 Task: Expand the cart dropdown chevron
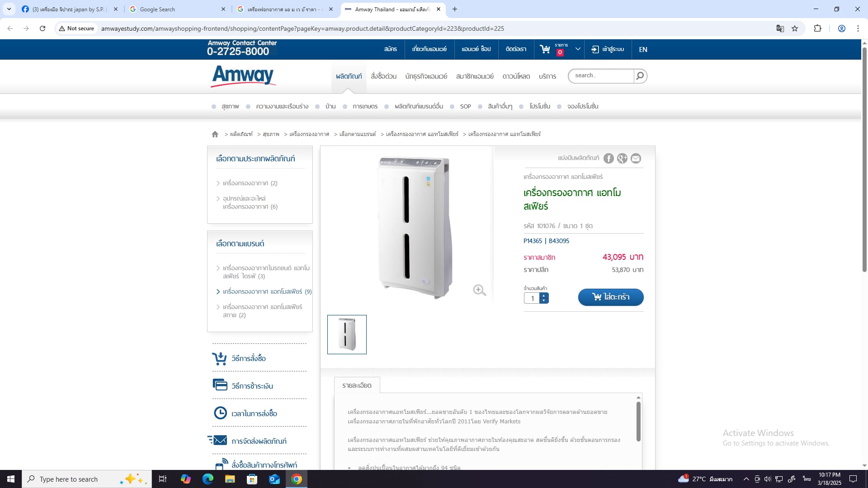[578, 49]
